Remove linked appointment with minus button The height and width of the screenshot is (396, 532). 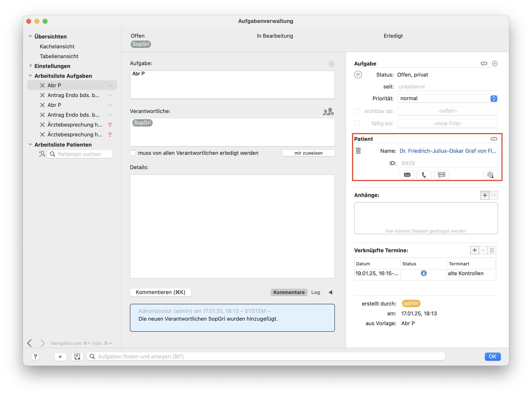point(483,250)
